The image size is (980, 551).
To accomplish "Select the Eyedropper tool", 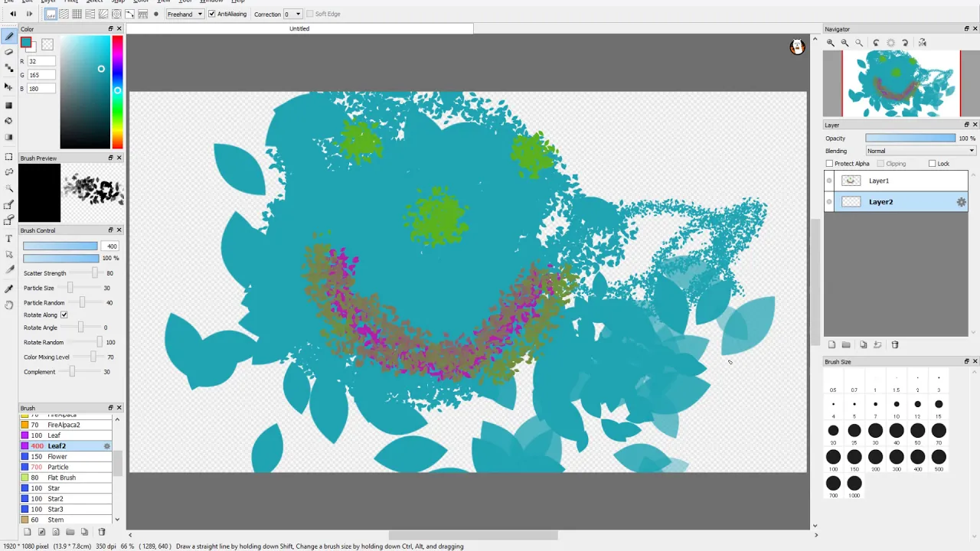I will tap(9, 289).
